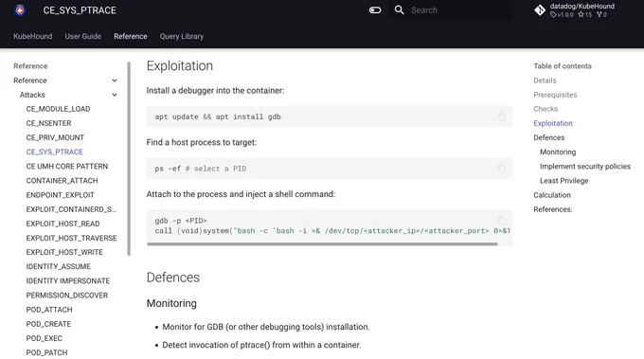Viewport: 644px width, 359px height.
Task: Toggle the dark/light color scheme switch
Action: pos(375,9)
